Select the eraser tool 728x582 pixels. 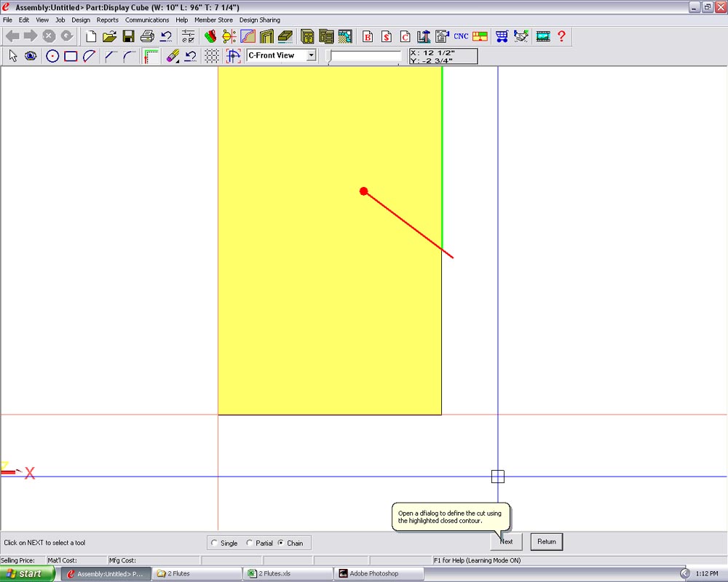[173, 56]
